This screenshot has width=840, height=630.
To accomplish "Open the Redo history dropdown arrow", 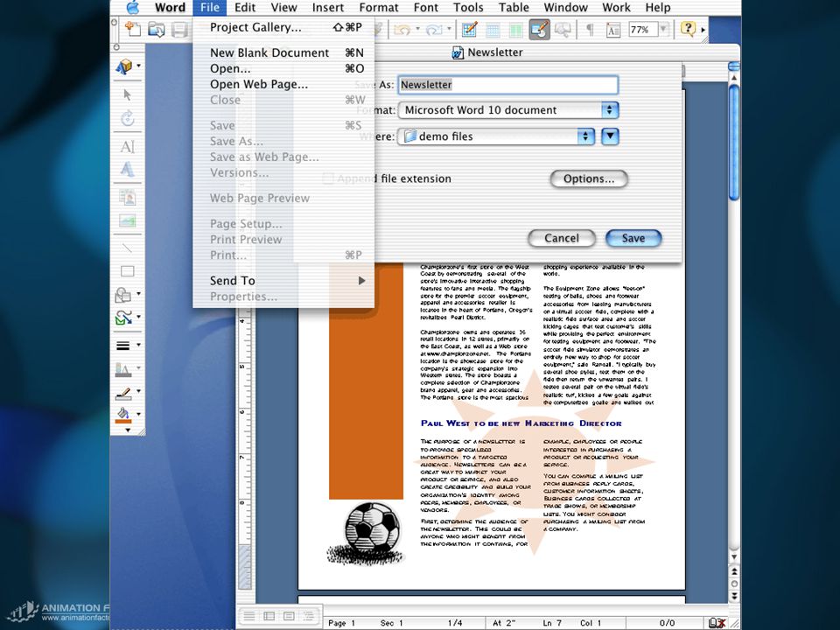I will 449,29.
